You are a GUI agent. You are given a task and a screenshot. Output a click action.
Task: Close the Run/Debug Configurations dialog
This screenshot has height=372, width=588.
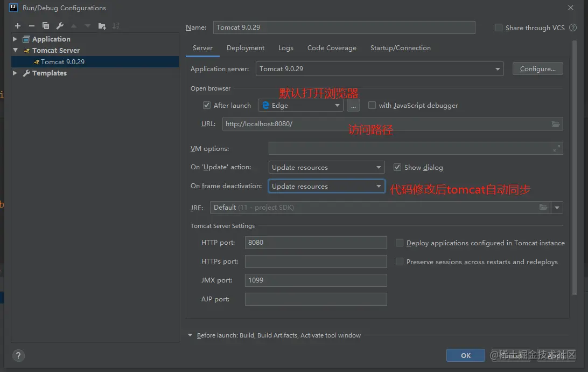pos(570,8)
